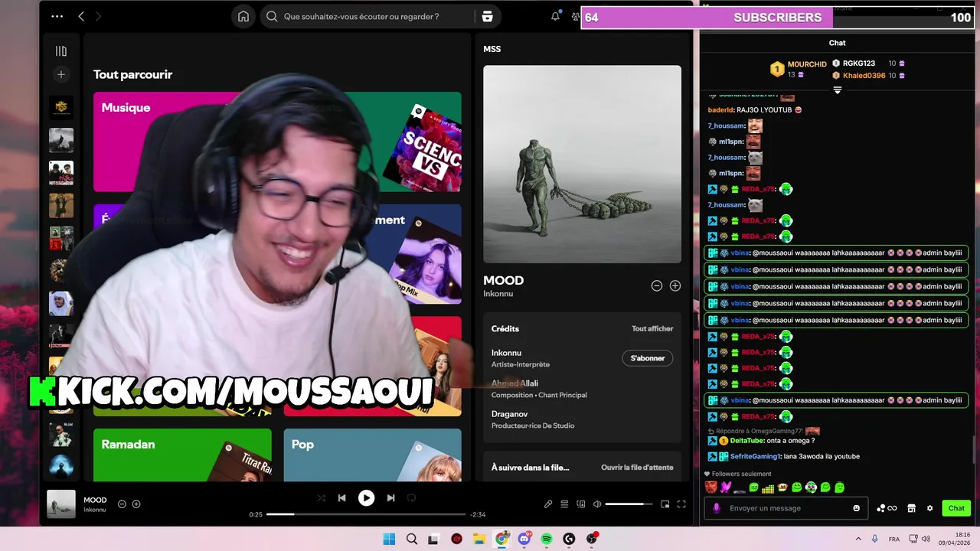Click Tout afficher in Crédits
The height and width of the screenshot is (551, 980).
(652, 328)
